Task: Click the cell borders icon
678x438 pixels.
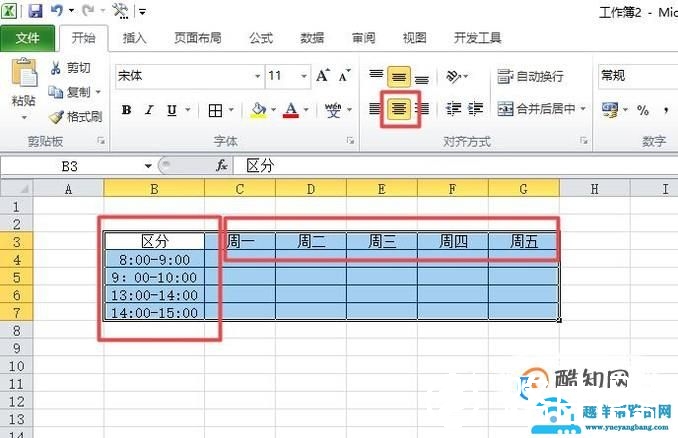Action: (215, 110)
